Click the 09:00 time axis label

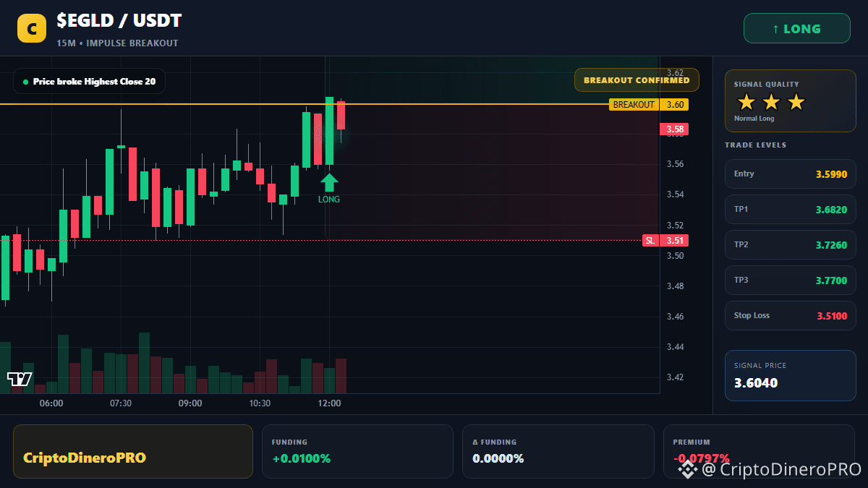pyautogui.click(x=190, y=403)
